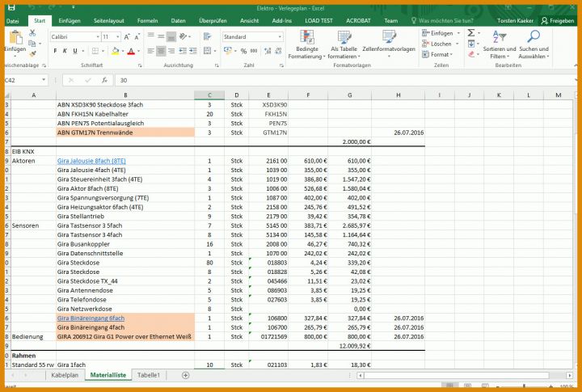Open the Standard number format dropdown
Image resolution: width=582 pixels, height=392 pixels.
click(x=280, y=36)
